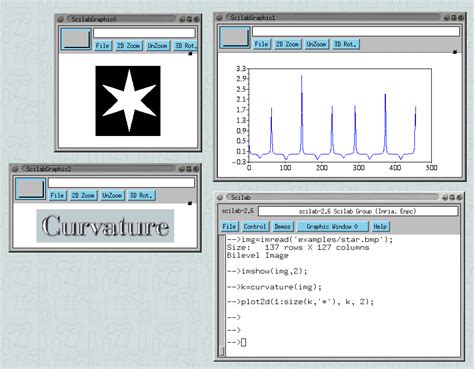Click UnZoom in ScilabGraphic2 window
Image resolution: width=474 pixels, height=369 pixels.
point(112,195)
